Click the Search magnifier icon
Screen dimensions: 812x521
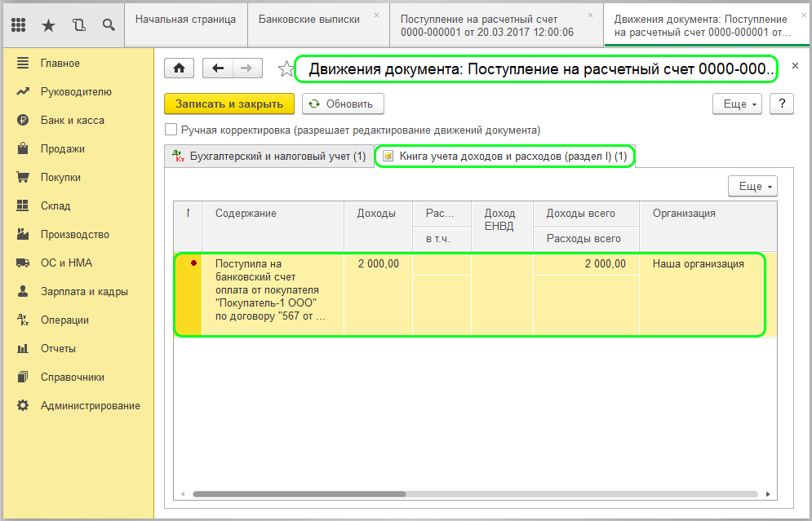tap(108, 24)
